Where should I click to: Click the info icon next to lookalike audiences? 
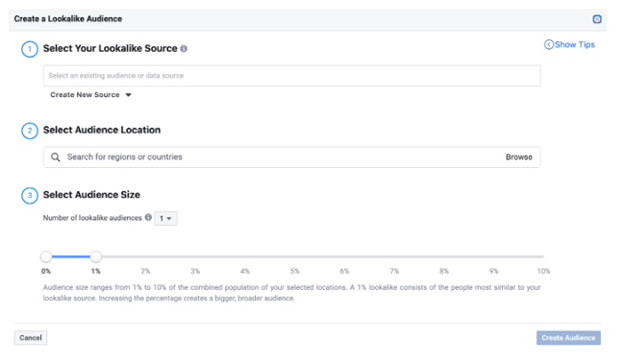tap(148, 217)
